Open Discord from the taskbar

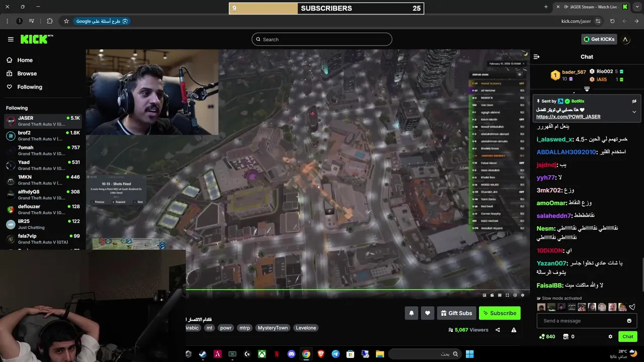pyautogui.click(x=291, y=354)
